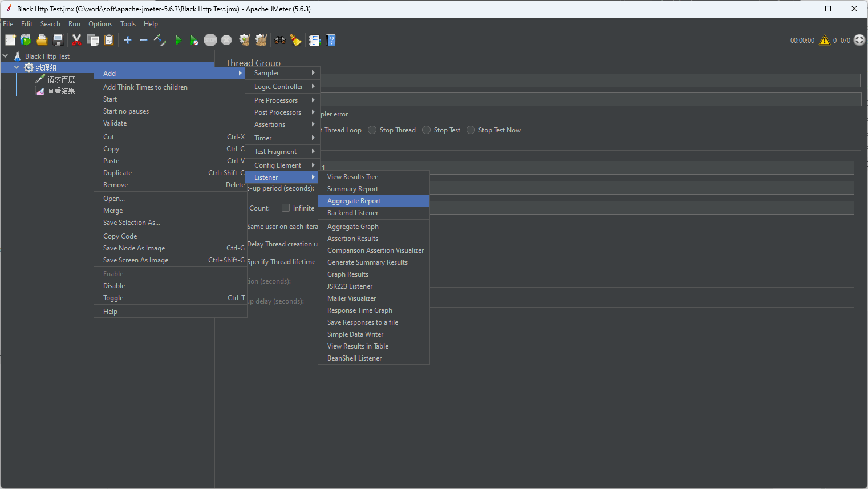Screen dimensions: 868x489
Task: Open the Options menu
Action: [100, 24]
